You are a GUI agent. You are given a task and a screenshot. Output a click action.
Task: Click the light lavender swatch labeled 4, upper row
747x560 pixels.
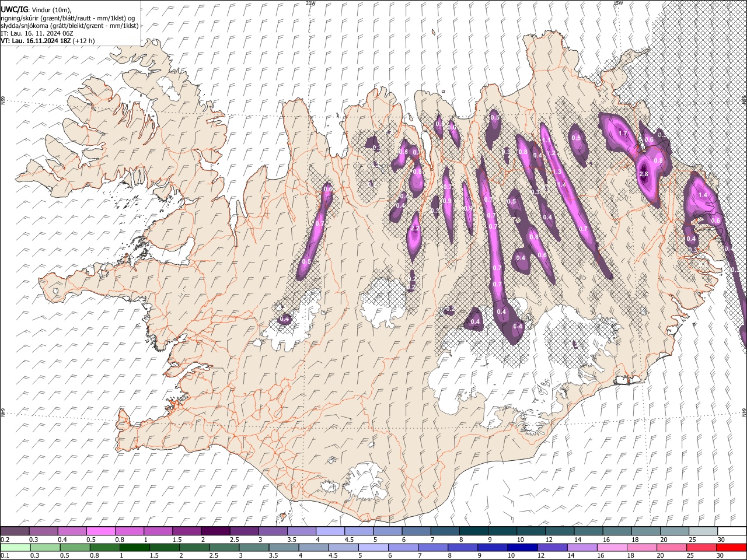(x=331, y=531)
